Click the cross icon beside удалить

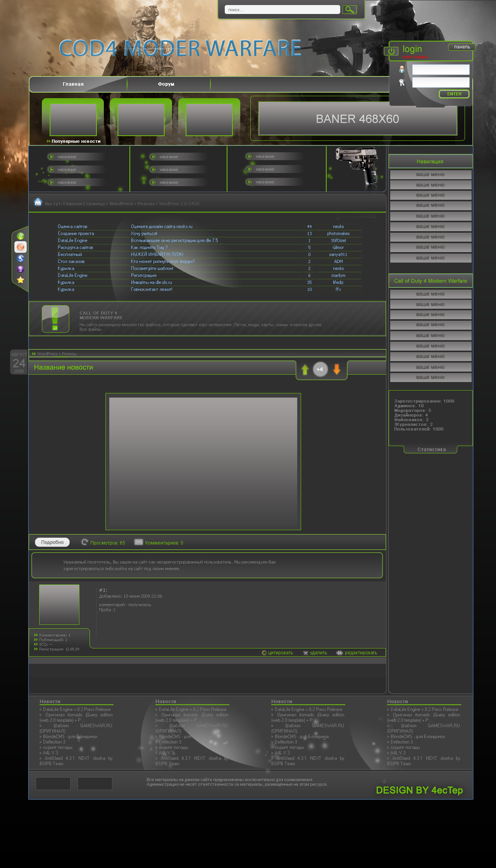tap(305, 653)
